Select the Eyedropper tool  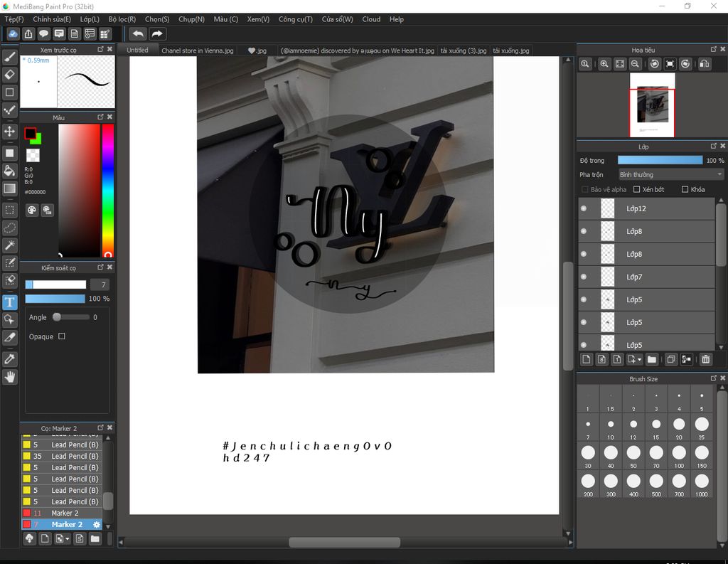(10, 358)
